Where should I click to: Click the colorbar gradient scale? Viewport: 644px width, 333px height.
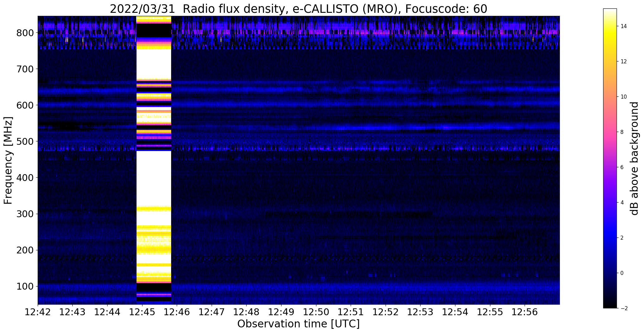click(610, 158)
